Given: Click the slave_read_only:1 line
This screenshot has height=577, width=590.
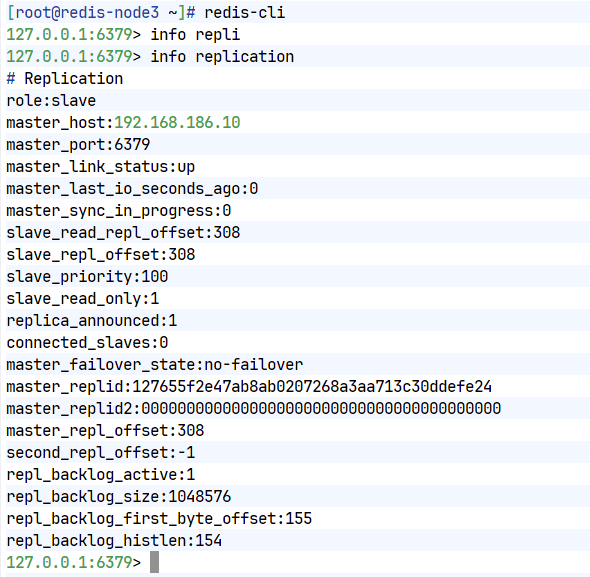Looking at the screenshot, I should pos(83,299).
